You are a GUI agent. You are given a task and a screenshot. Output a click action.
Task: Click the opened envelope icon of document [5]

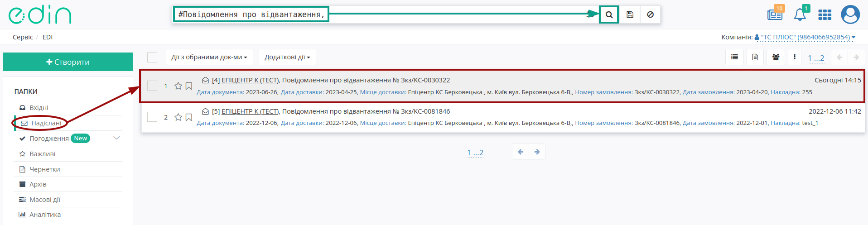click(205, 111)
